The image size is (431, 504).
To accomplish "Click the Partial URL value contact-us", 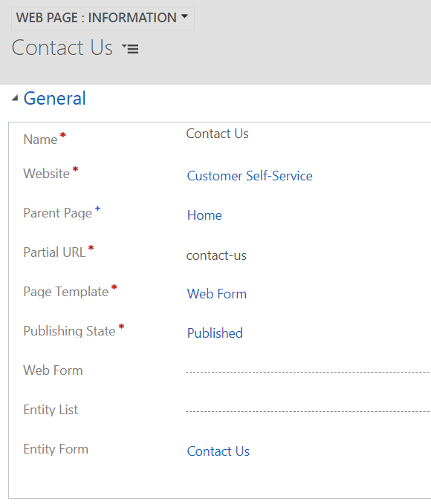I will [x=216, y=255].
